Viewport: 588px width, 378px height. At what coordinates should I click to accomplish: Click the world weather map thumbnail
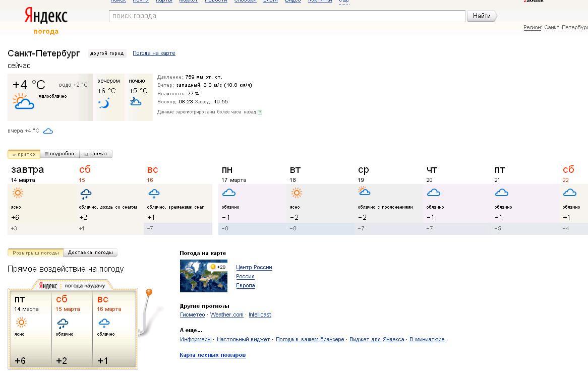coord(203,276)
